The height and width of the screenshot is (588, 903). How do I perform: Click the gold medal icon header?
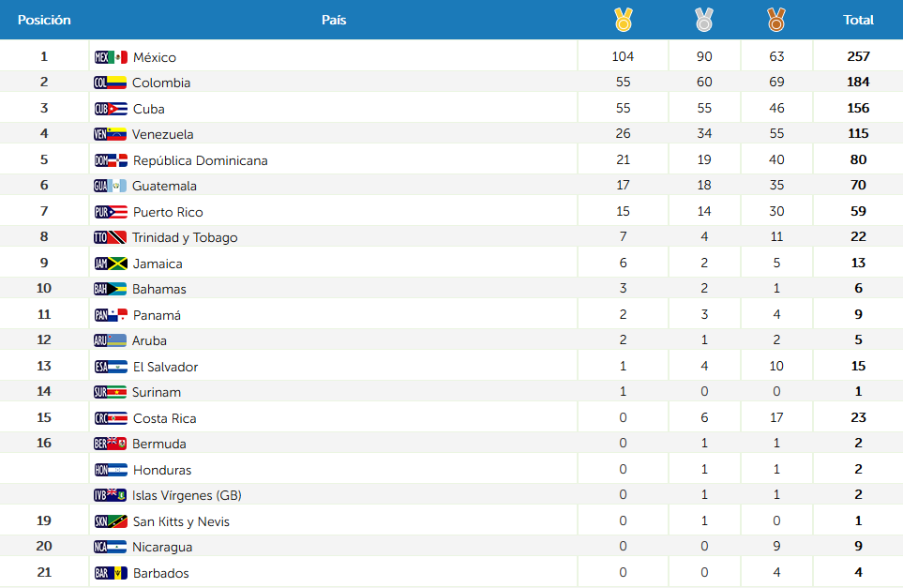(x=623, y=19)
